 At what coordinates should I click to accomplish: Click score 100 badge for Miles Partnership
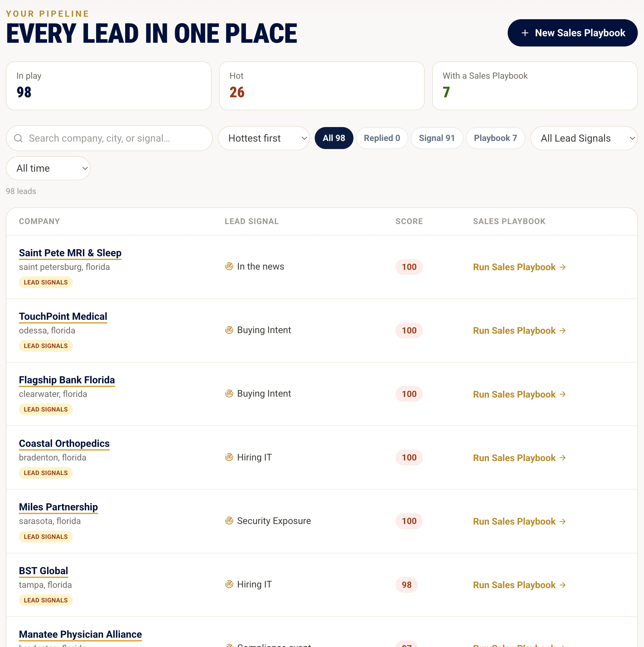[409, 521]
